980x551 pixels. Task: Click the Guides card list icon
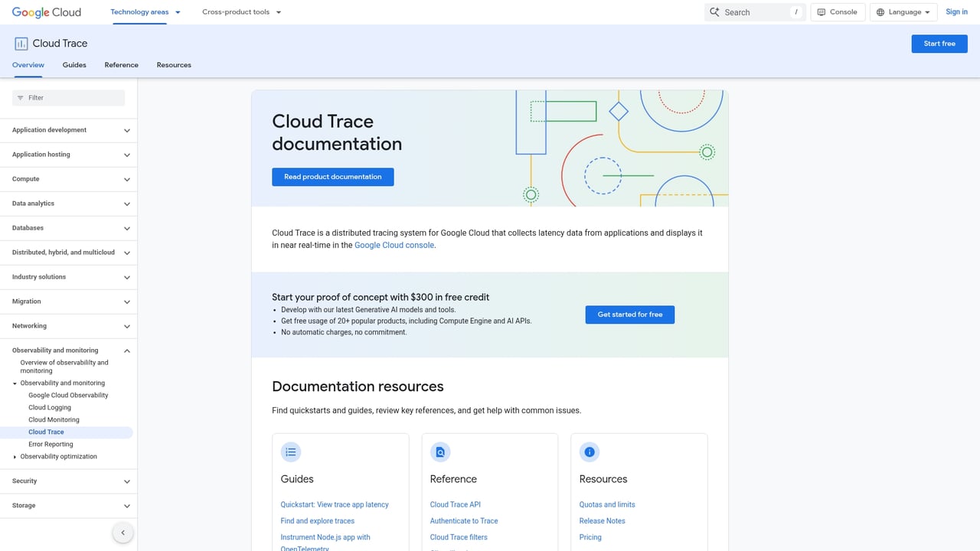291,452
